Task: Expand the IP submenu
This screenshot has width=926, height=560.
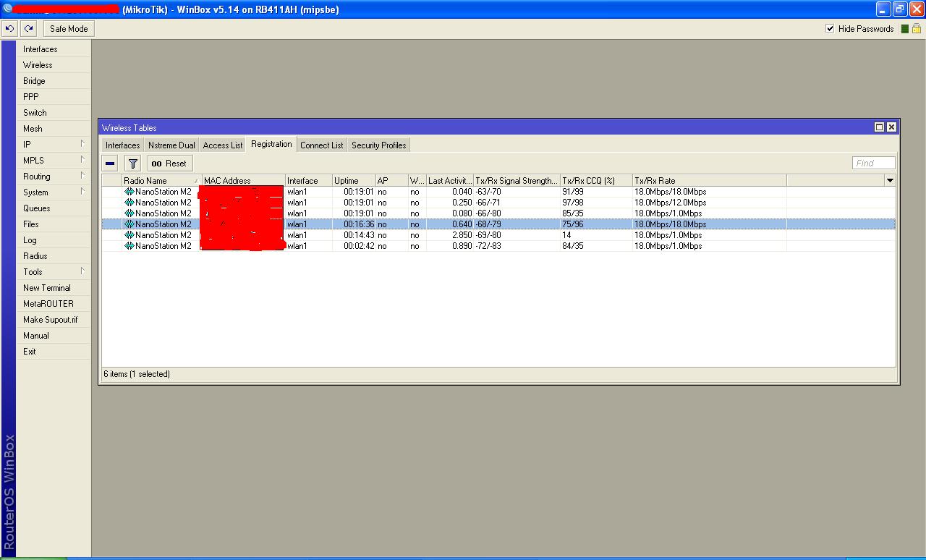Action: coord(82,144)
